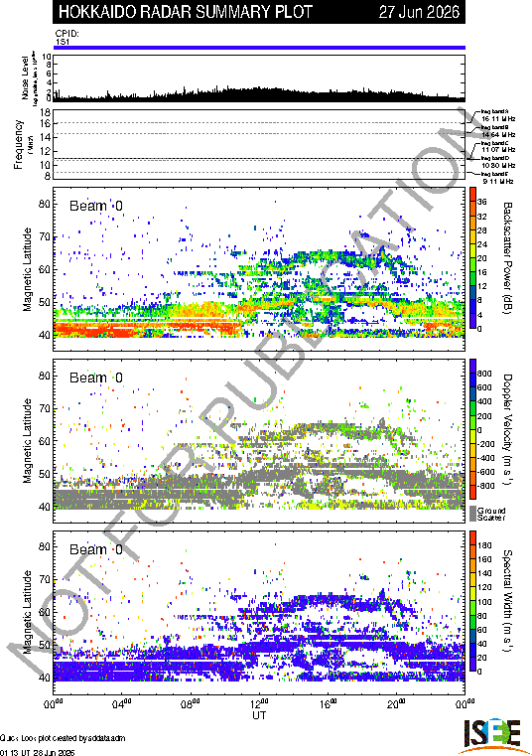Click Beam 0 label in spectral width panel
This screenshot has height=756, width=532.
point(96,549)
